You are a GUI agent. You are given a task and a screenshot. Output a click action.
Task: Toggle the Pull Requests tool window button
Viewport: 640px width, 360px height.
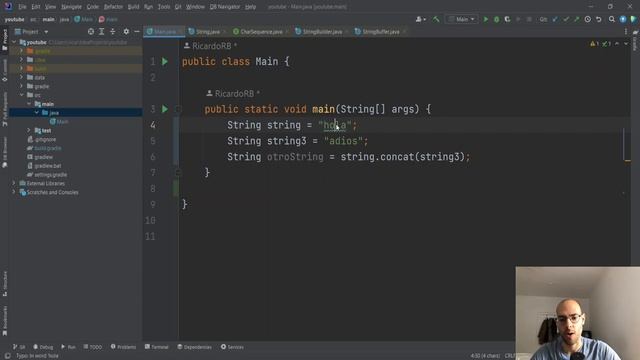pyautogui.click(x=5, y=109)
